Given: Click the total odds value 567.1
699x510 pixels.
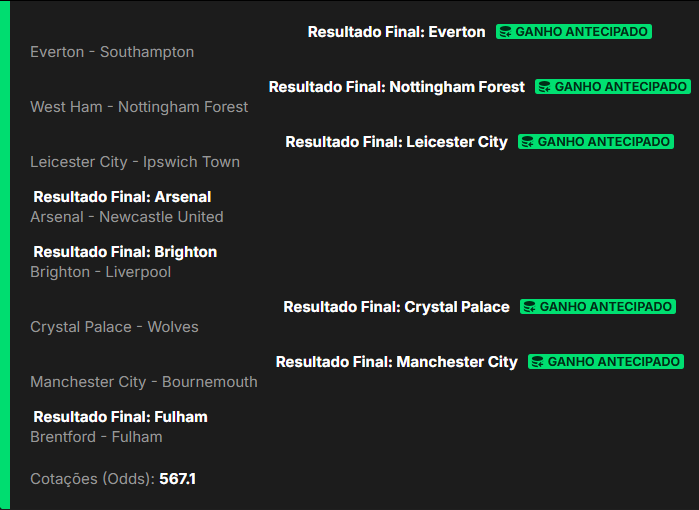Looking at the screenshot, I should (x=177, y=479).
